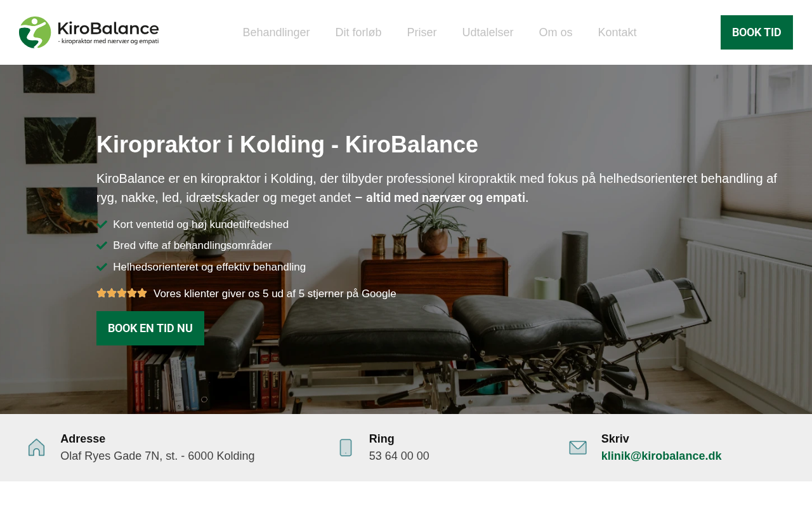Click the BOOK TID header button
The image size is (812, 508).
[757, 32]
